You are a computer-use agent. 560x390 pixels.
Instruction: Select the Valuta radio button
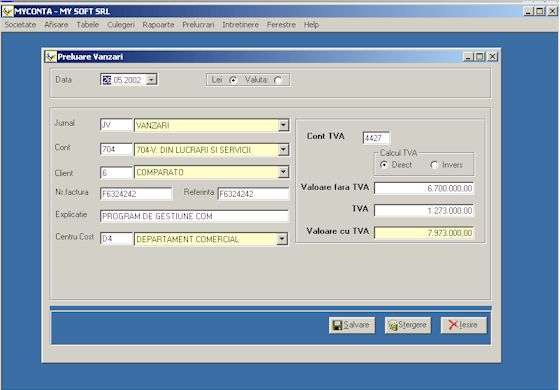pos(278,80)
